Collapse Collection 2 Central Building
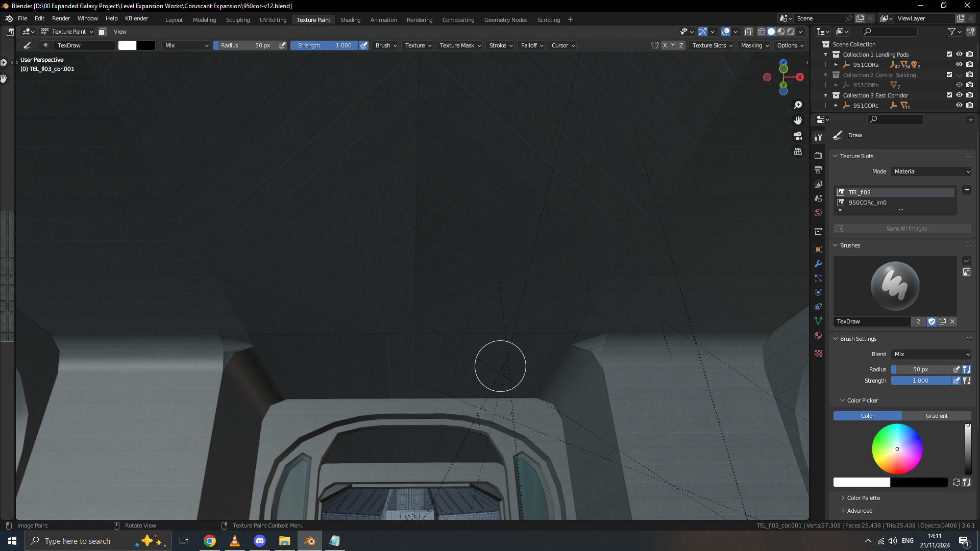This screenshot has width=980, height=551. (x=826, y=75)
